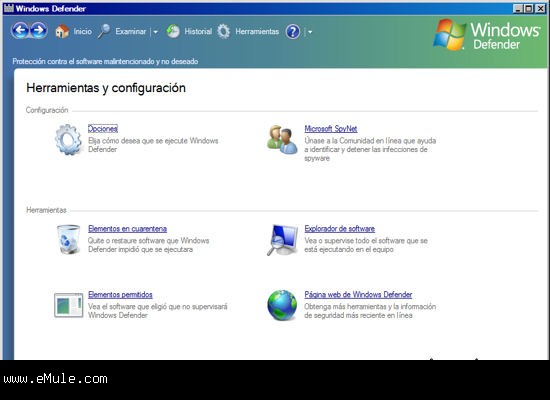Maximize the Windows Defender window
This screenshot has width=550, height=400.
(x=529, y=8)
